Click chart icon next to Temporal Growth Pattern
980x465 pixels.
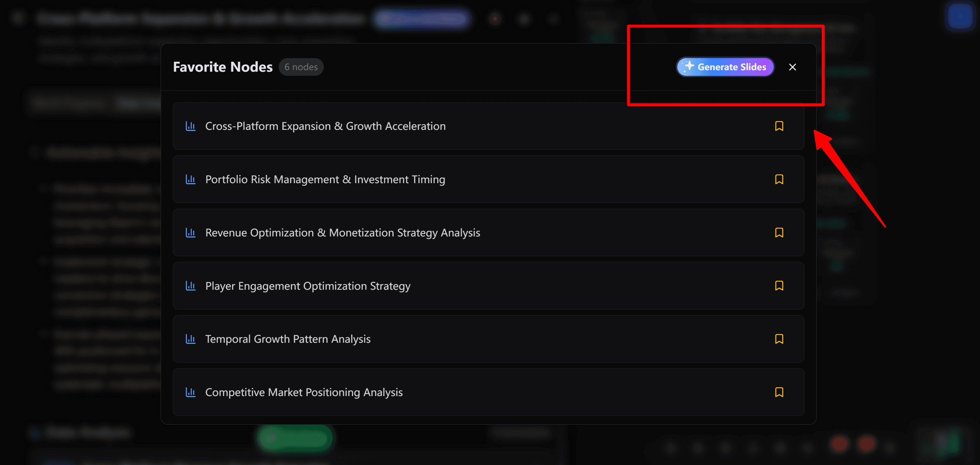tap(191, 339)
